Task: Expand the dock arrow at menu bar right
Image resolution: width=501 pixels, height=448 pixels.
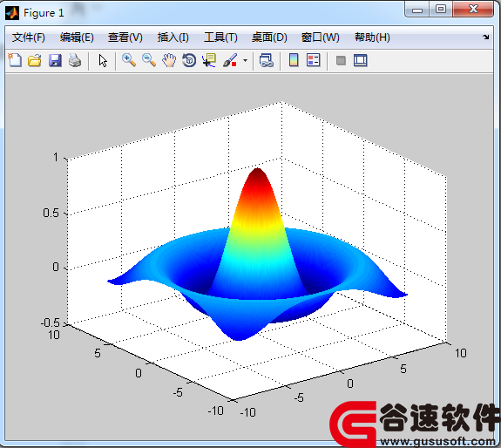Action: click(486, 37)
